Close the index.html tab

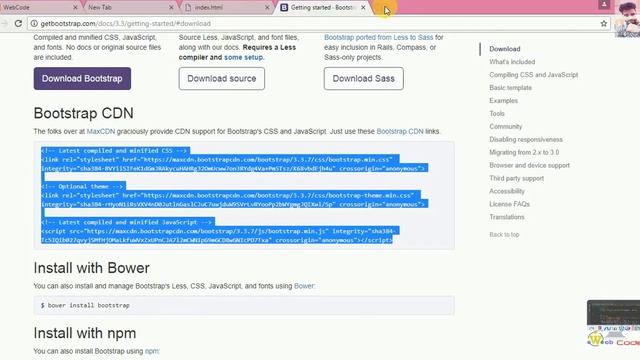(267, 7)
